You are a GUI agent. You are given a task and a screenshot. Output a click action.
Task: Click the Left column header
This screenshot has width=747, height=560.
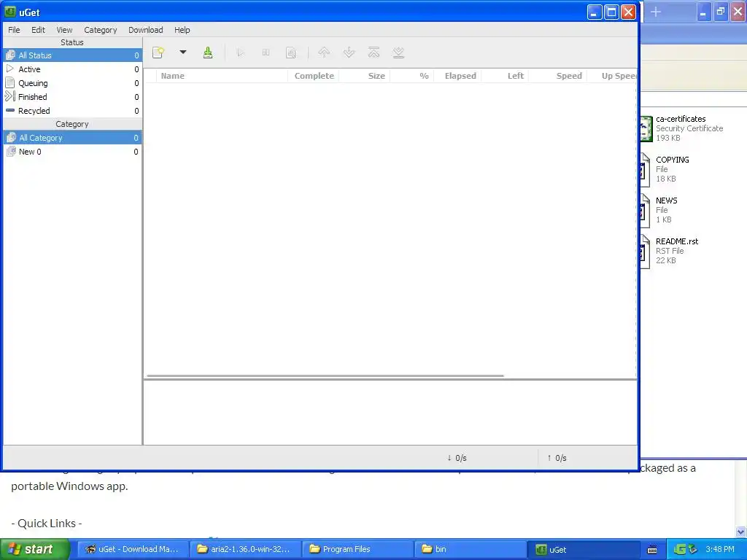pyautogui.click(x=505, y=76)
